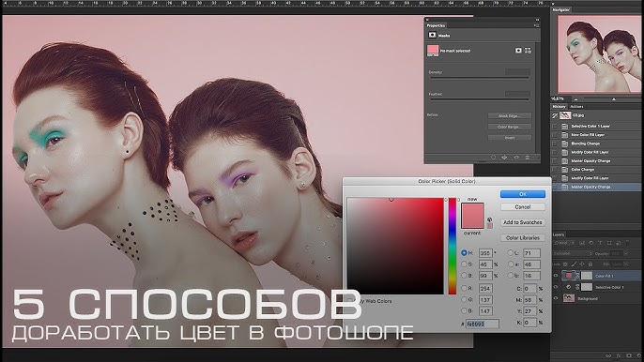The width and height of the screenshot is (644, 362).
Task: Add a pixel mask in Properties
Action: [x=518, y=51]
